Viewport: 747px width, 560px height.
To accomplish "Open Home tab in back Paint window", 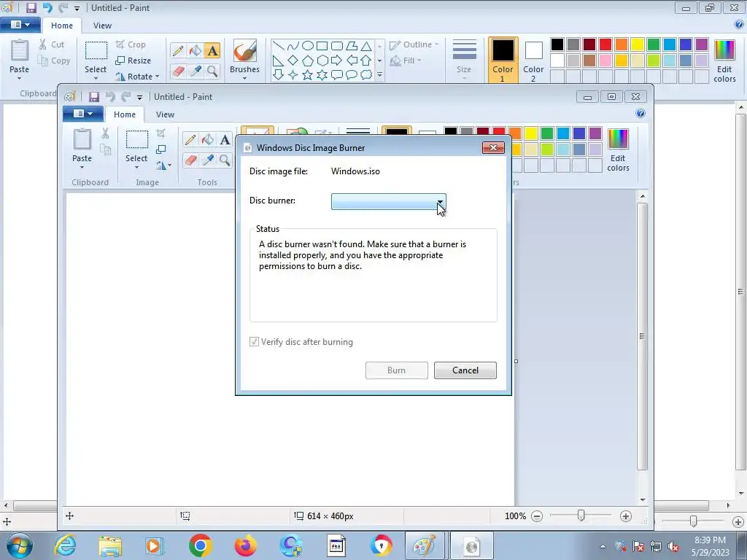I will point(62,26).
